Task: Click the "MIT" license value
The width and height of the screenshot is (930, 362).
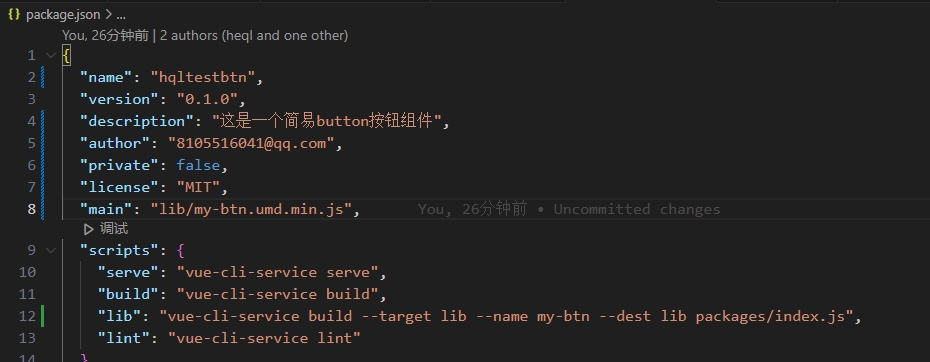Action: coord(198,187)
